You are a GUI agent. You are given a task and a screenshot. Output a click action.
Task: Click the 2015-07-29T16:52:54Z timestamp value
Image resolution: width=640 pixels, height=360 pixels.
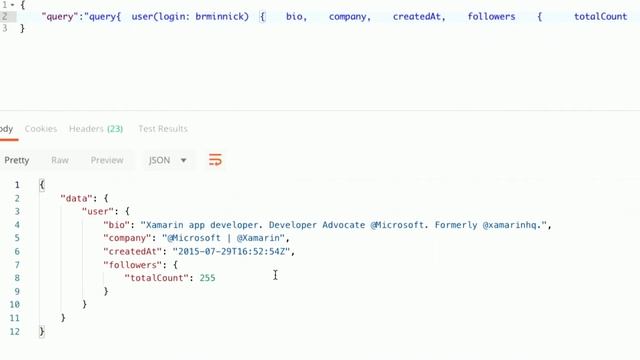click(x=231, y=251)
